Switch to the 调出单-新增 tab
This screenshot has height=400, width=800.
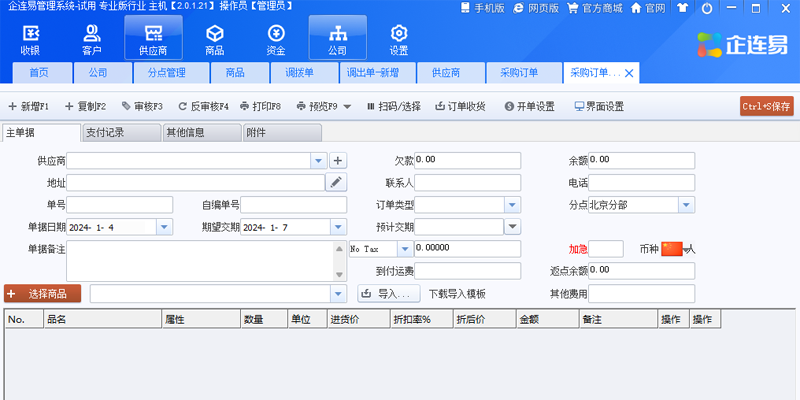(x=378, y=73)
